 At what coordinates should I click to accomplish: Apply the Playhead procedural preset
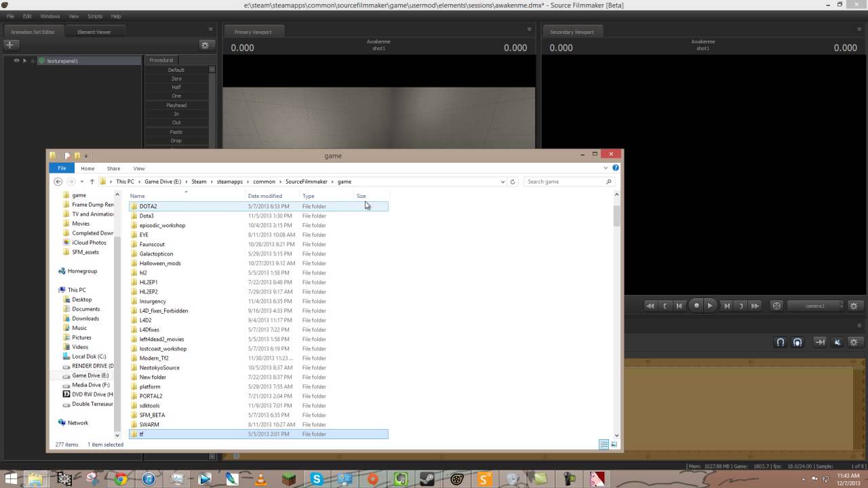pyautogui.click(x=176, y=105)
